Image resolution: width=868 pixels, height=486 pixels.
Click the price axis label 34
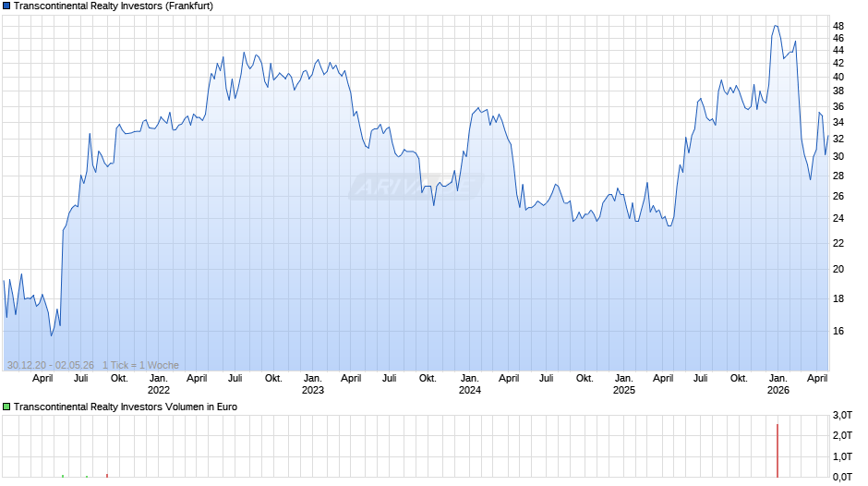click(x=838, y=122)
